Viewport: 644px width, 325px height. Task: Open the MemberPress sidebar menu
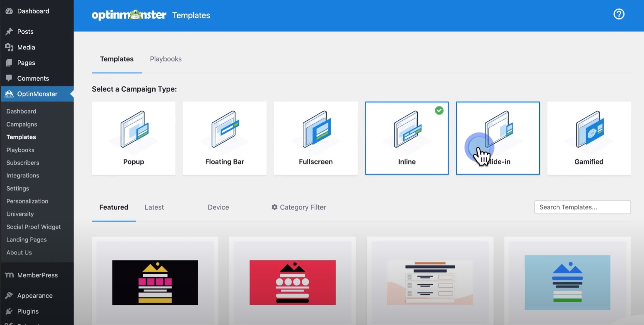point(37,275)
